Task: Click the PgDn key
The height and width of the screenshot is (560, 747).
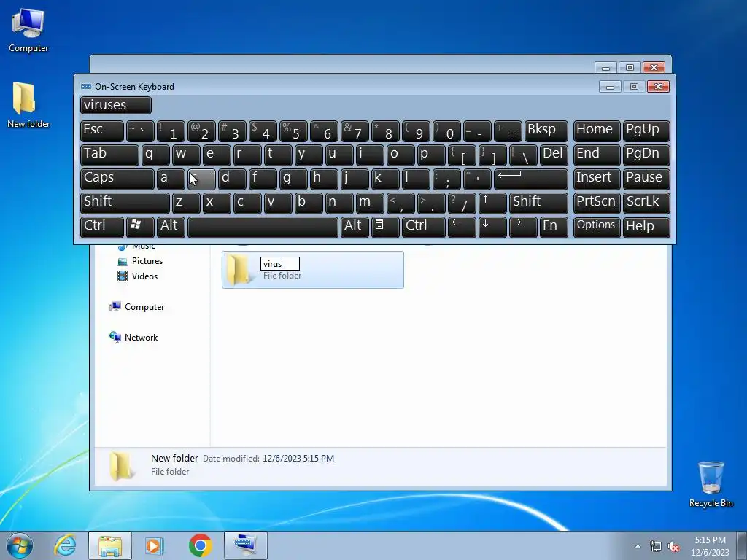Action: click(646, 155)
